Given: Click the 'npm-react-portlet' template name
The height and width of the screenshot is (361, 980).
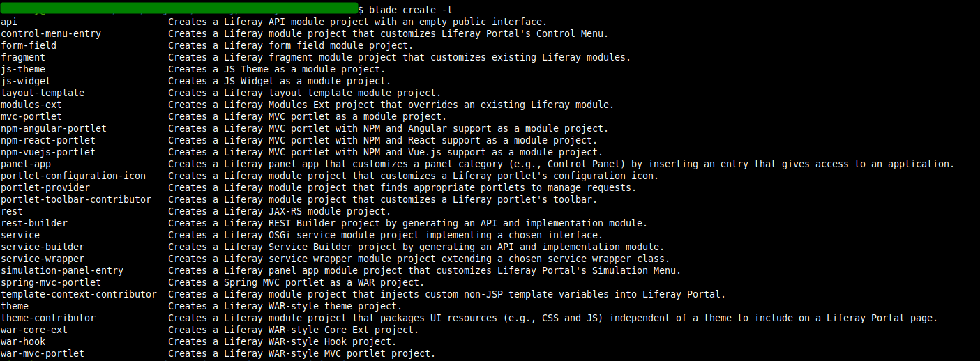Looking at the screenshot, I should [48, 140].
